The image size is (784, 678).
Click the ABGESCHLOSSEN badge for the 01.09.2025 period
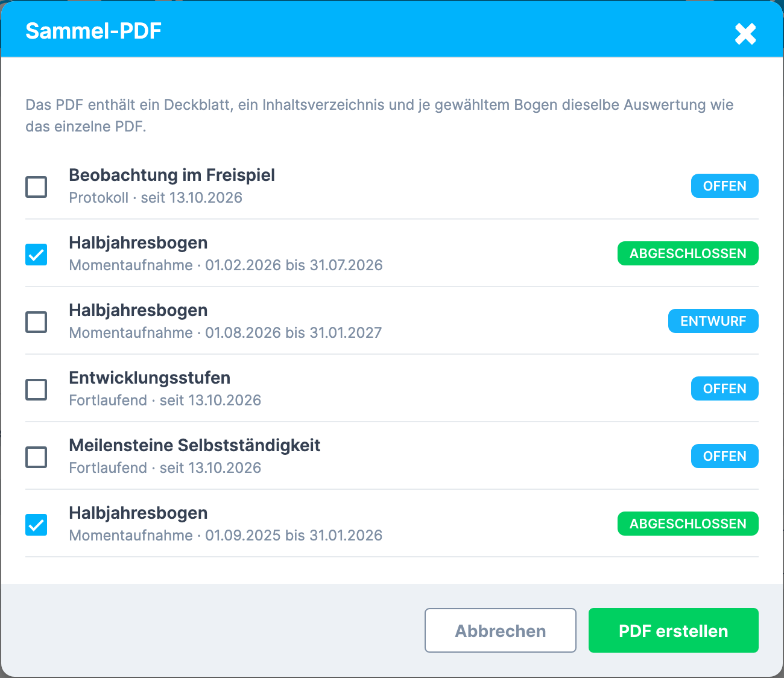click(688, 524)
